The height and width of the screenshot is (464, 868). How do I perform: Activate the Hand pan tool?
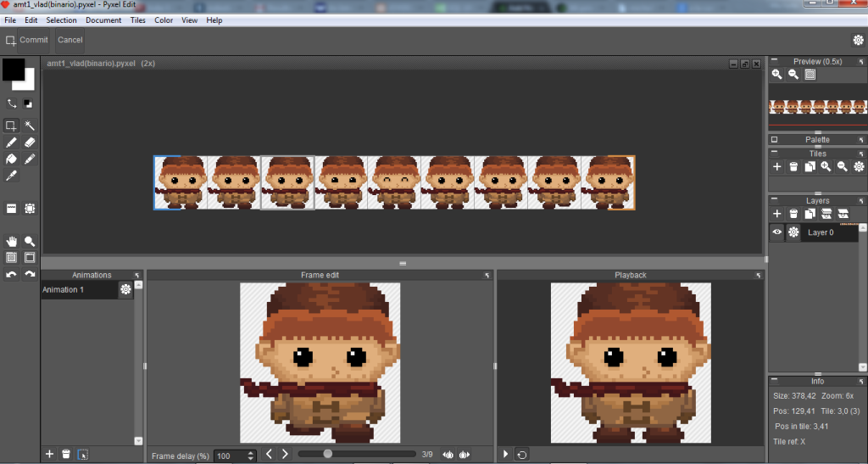click(12, 242)
